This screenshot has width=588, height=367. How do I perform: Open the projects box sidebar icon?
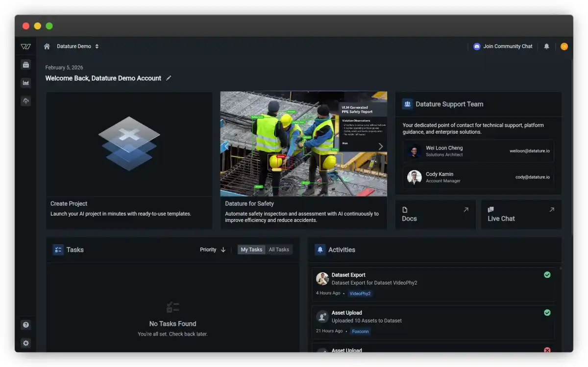coord(26,65)
